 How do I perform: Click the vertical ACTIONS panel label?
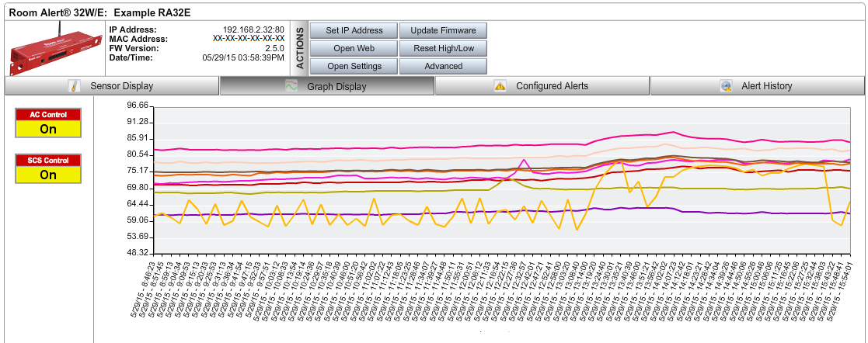coord(300,48)
